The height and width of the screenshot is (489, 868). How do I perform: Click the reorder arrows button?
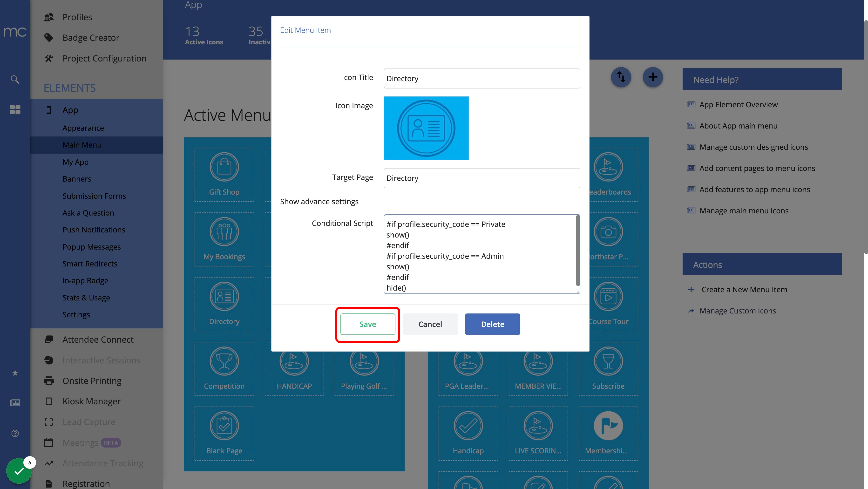(x=621, y=77)
